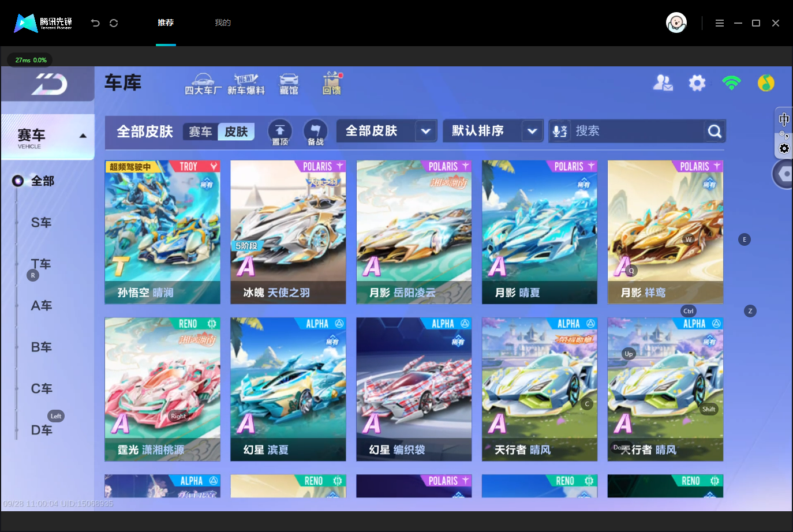Open the user avatar profile
793x532 pixels.
676,23
